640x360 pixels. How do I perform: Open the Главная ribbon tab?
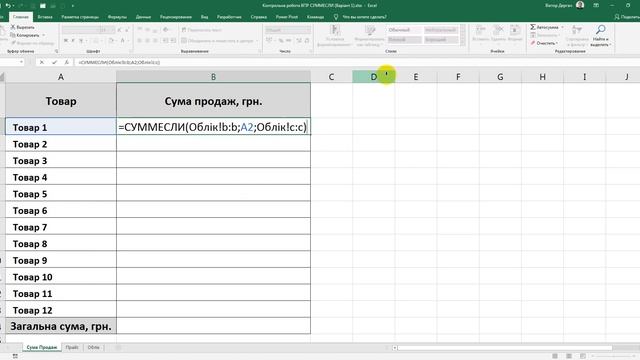(20, 17)
